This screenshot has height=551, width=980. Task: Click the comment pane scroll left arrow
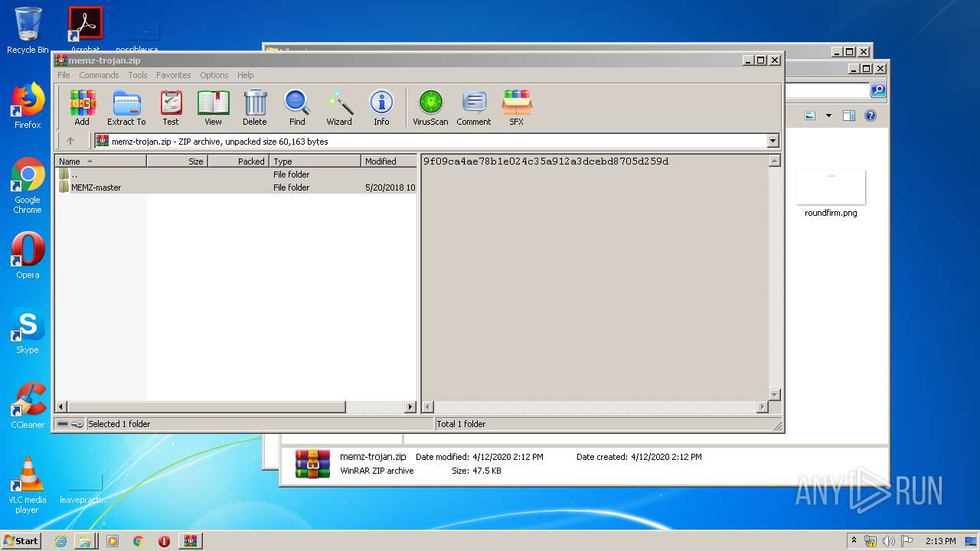pyautogui.click(x=428, y=407)
